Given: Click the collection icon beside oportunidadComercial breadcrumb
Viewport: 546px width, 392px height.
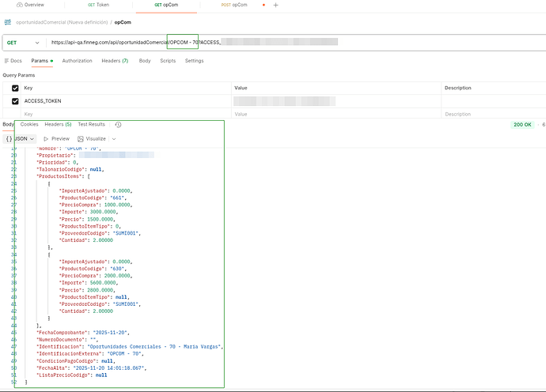Looking at the screenshot, I should (8, 22).
